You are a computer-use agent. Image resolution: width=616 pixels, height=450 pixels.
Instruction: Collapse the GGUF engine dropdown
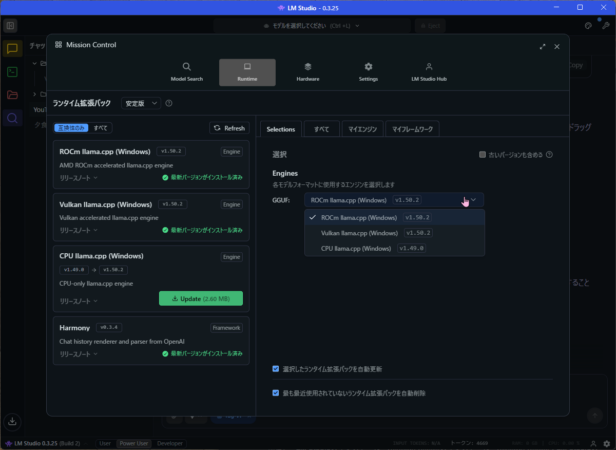coord(394,200)
